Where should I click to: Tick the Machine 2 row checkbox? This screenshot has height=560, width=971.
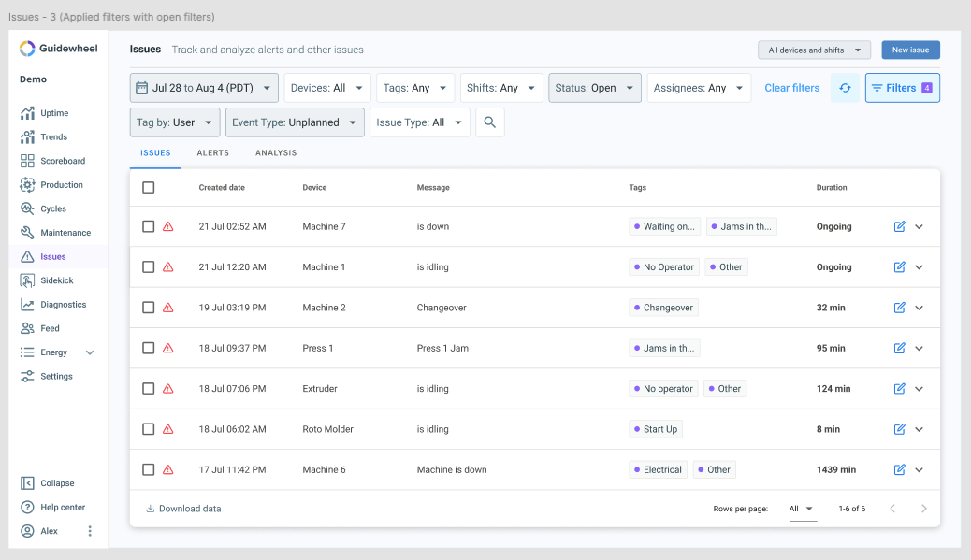tap(149, 308)
